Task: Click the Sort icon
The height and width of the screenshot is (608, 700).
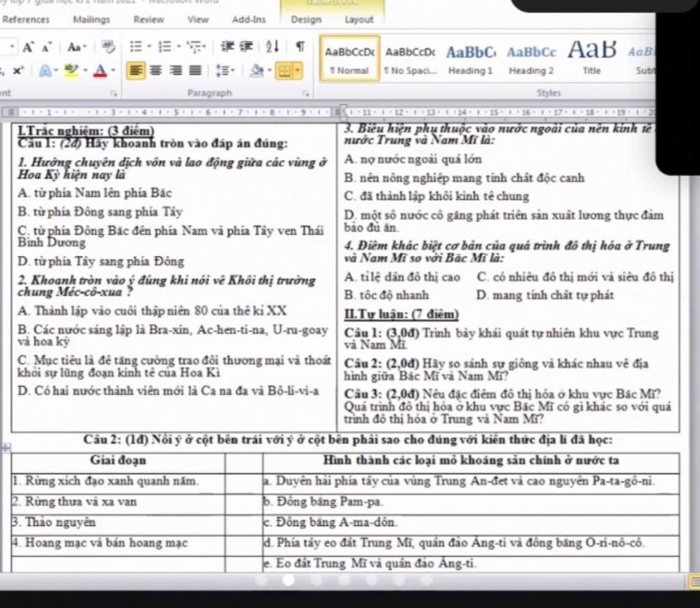Action: coord(271,47)
